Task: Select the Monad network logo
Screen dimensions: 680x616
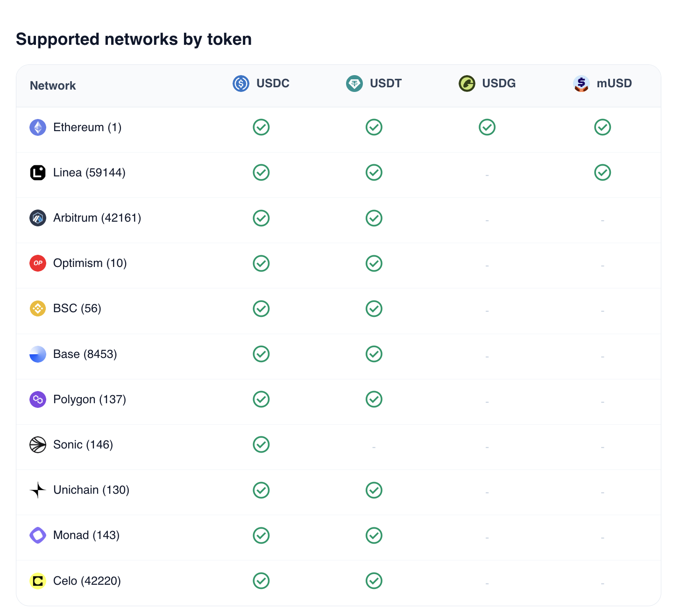Action: click(38, 535)
